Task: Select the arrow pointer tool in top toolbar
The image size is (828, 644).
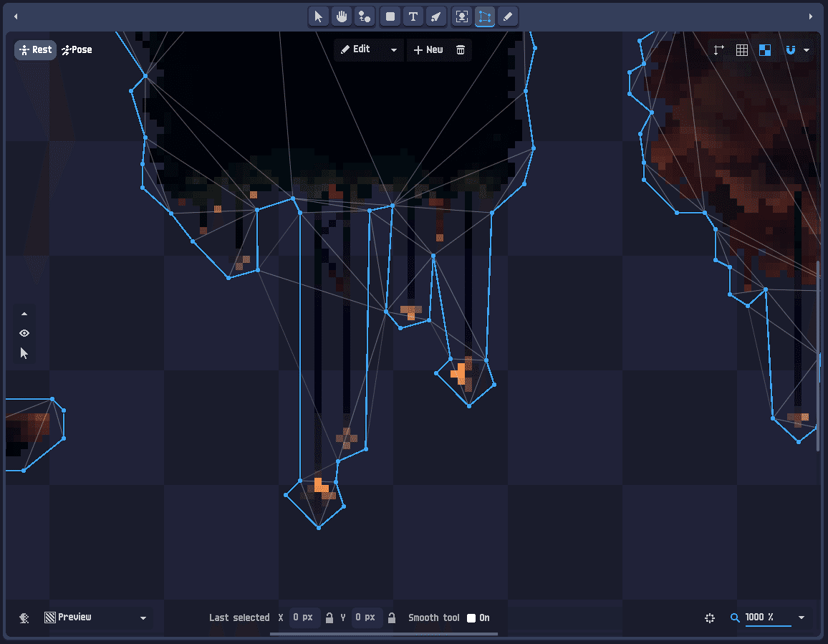Action: [319, 16]
